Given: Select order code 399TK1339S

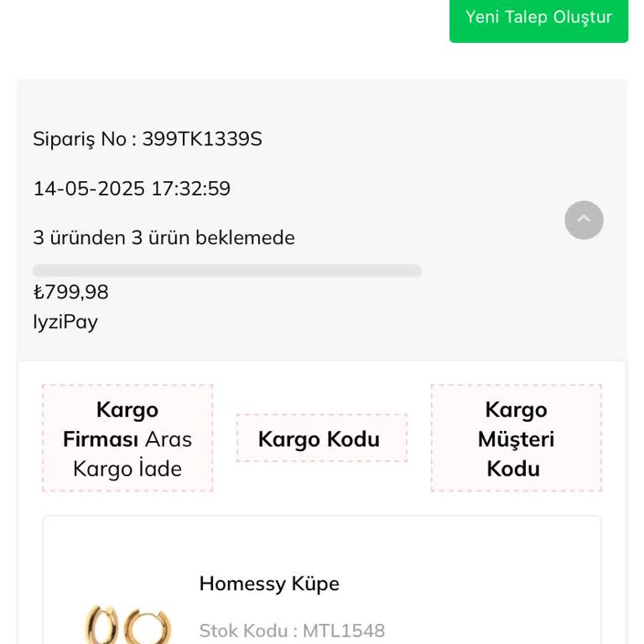Looking at the screenshot, I should coord(202,139).
